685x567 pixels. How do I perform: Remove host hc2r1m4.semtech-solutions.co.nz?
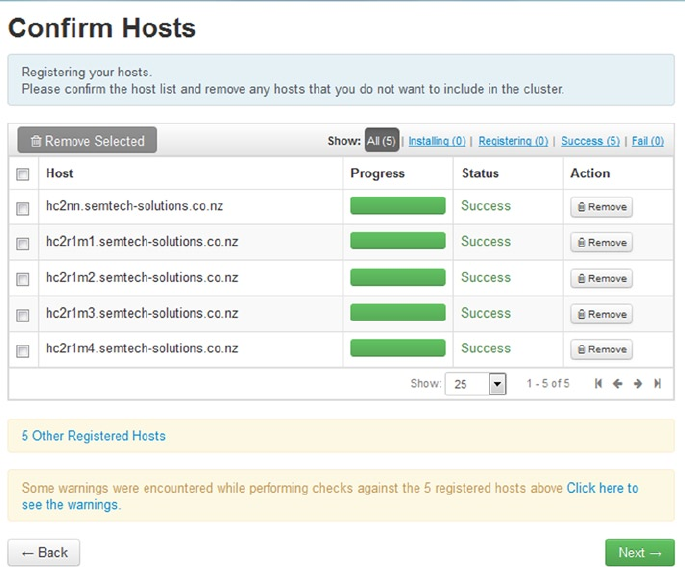(601, 350)
